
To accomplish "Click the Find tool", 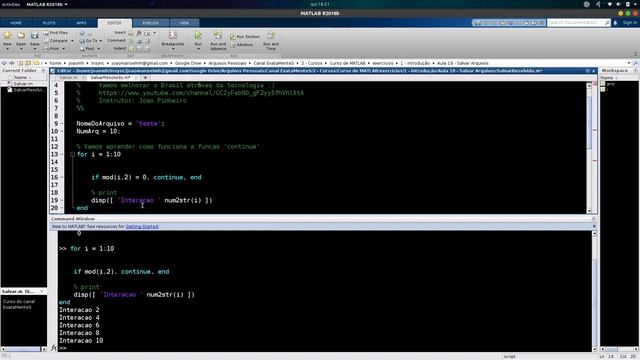I will click(x=87, y=49).
